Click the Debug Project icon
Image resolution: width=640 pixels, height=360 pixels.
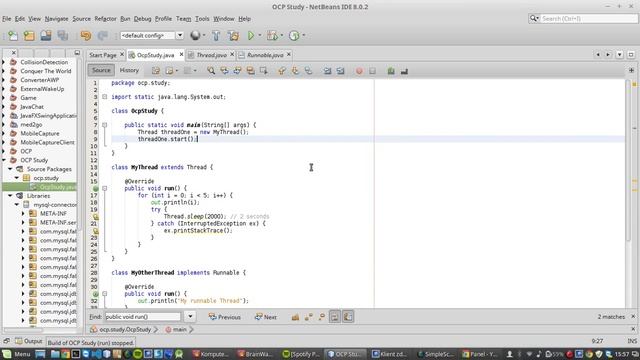click(x=272, y=36)
